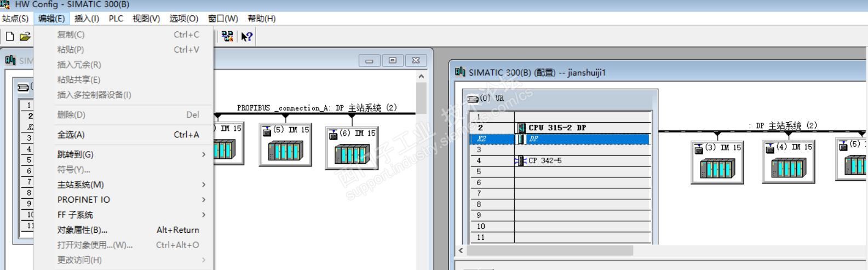Click 打开对象使用...(W)... menu entry
The width and height of the screenshot is (868, 270).
coord(124,245)
